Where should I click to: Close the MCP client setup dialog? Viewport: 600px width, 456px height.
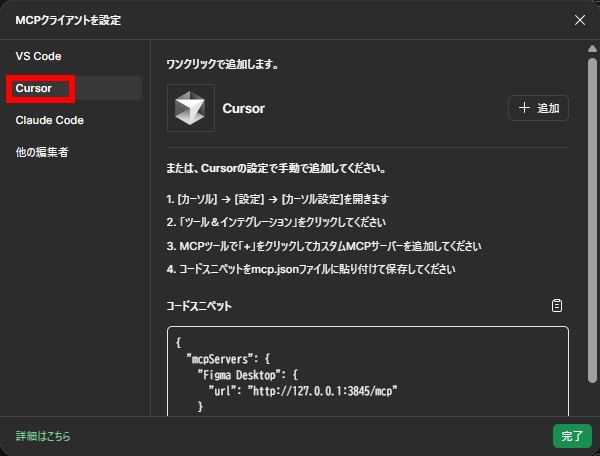point(580,20)
